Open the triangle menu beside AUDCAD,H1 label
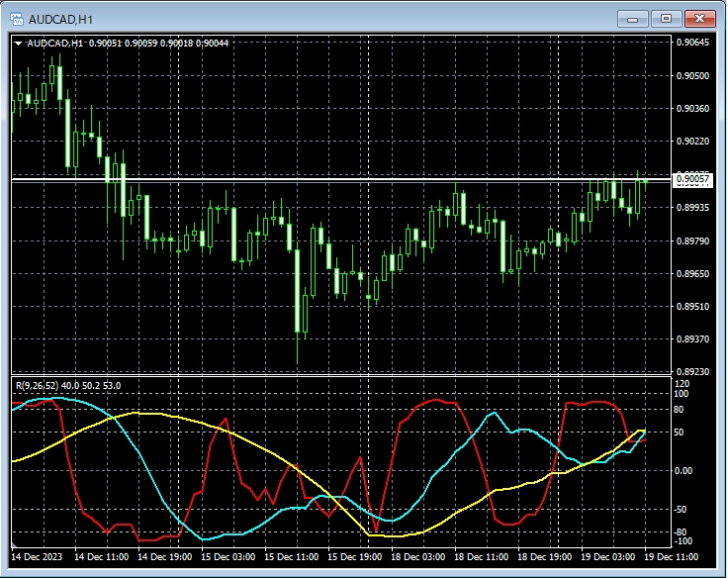 tap(19, 43)
